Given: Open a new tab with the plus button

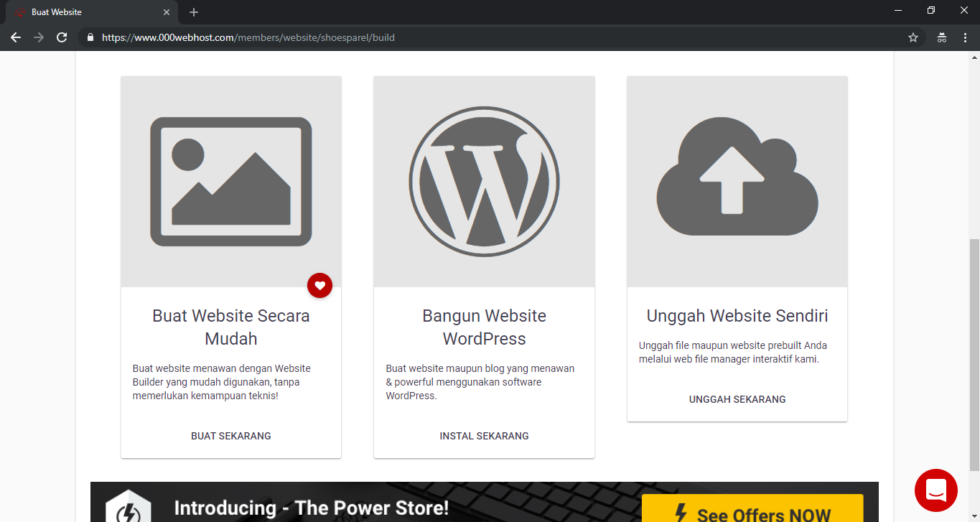Looking at the screenshot, I should (x=194, y=12).
